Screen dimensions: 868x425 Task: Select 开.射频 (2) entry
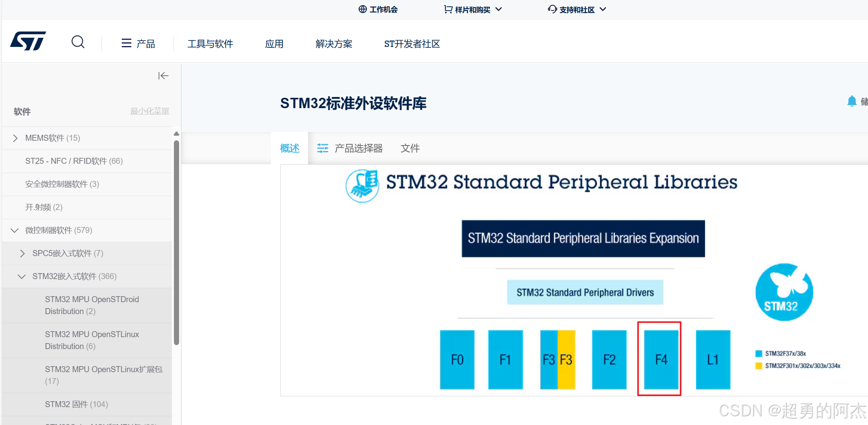87,207
